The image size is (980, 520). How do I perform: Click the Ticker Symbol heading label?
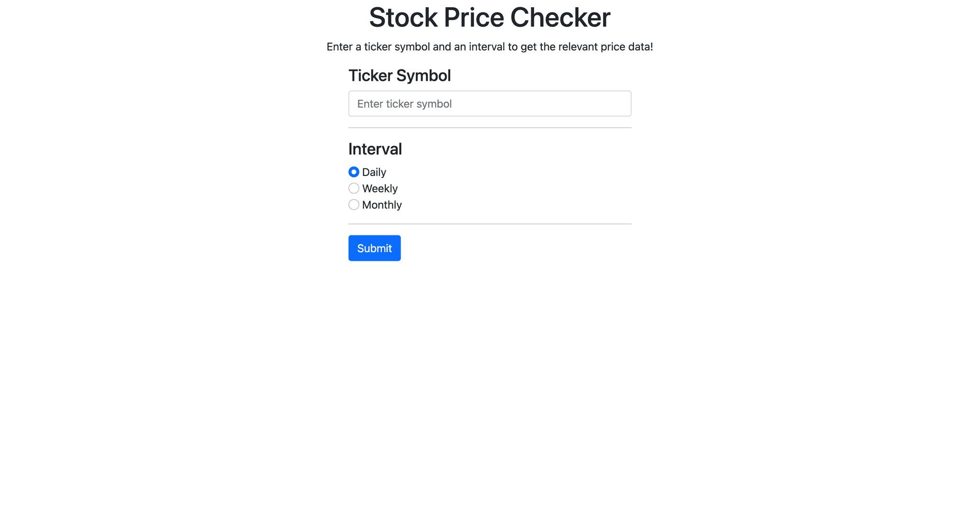coord(400,75)
